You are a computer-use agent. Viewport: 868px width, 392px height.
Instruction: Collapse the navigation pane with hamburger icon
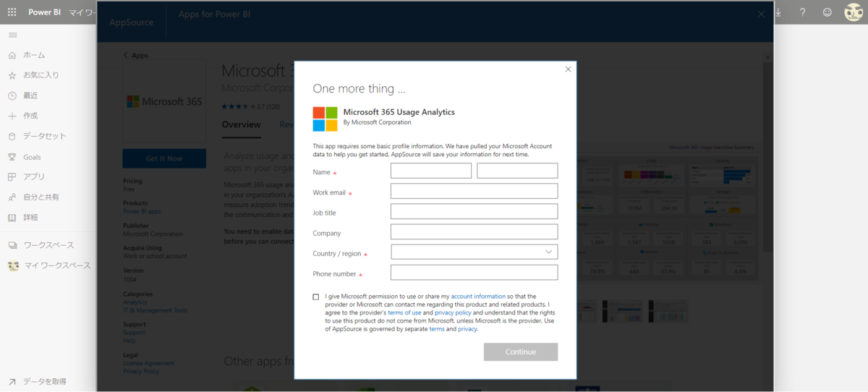pos(12,35)
